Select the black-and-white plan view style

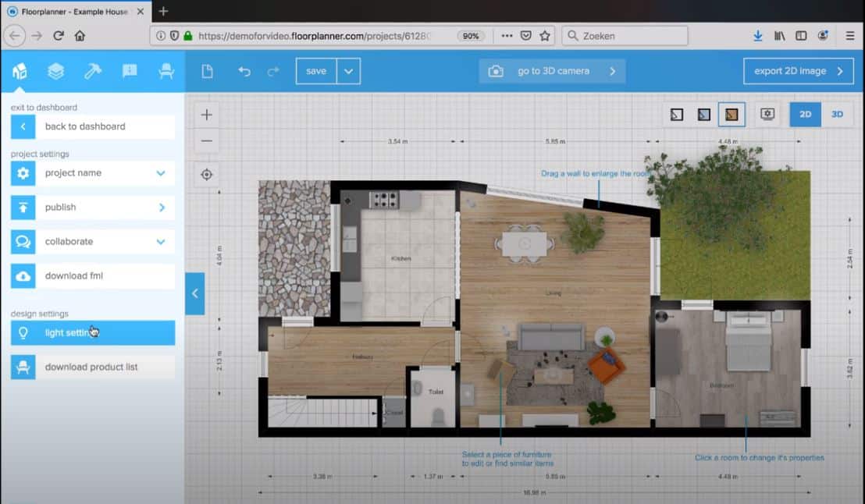pyautogui.click(x=677, y=115)
